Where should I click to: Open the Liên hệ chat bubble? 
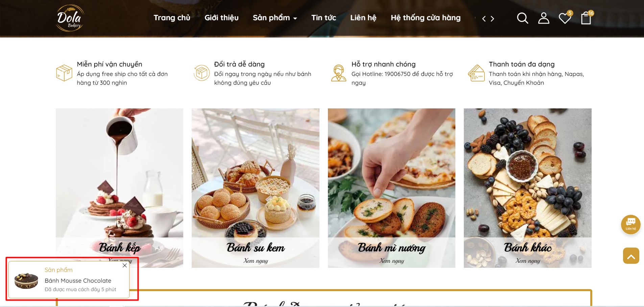pyautogui.click(x=631, y=224)
